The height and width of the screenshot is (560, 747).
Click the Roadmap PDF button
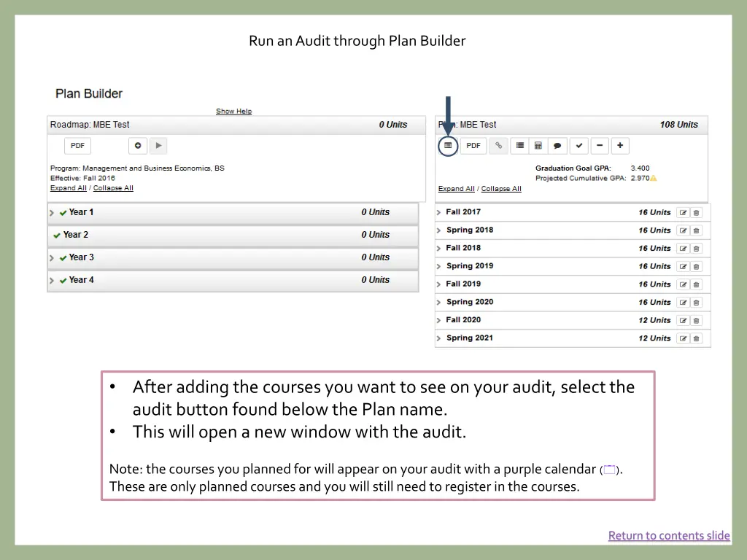click(77, 146)
